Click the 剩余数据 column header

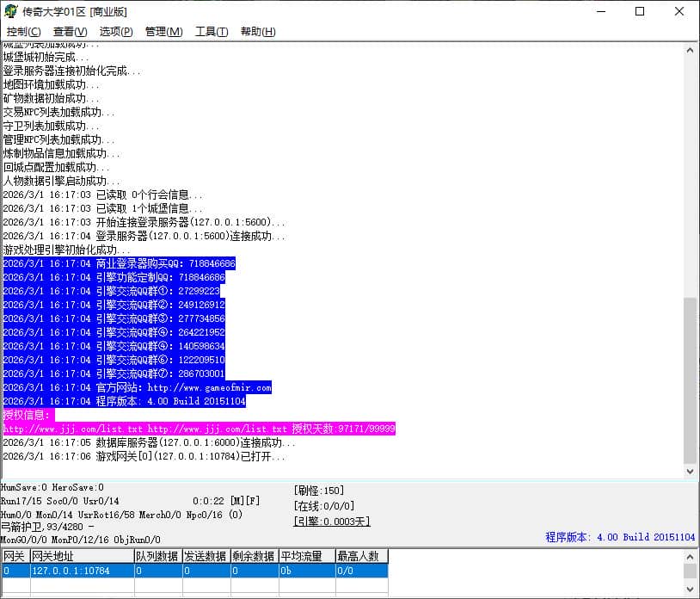click(x=255, y=556)
